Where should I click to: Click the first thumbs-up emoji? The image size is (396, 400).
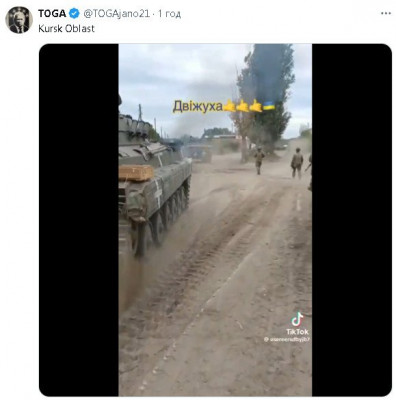point(229,106)
